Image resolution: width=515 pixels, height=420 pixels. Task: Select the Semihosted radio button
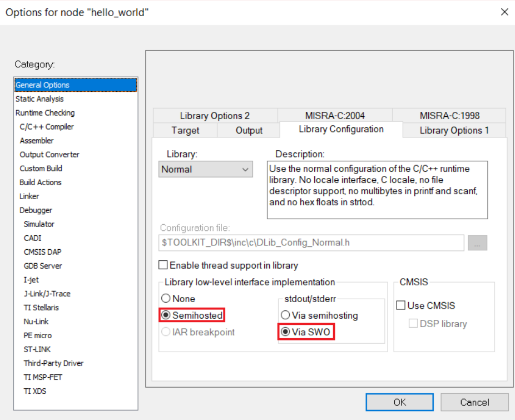click(166, 315)
